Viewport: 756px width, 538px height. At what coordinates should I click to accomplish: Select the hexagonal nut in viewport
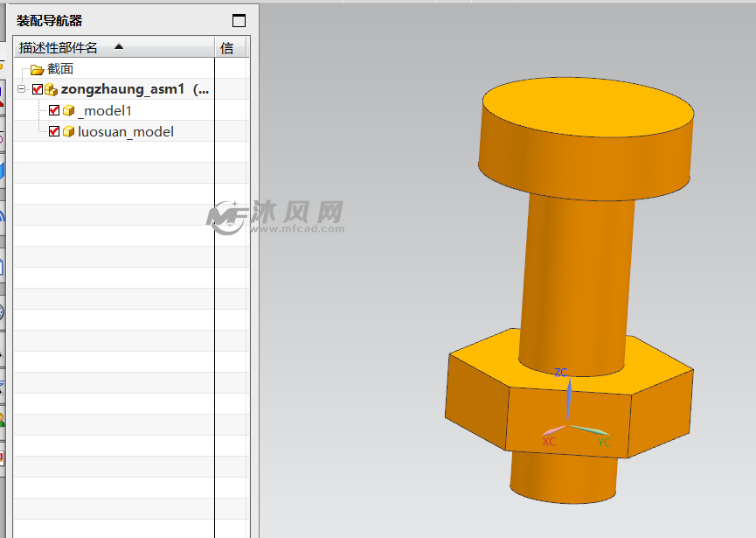tap(569, 410)
